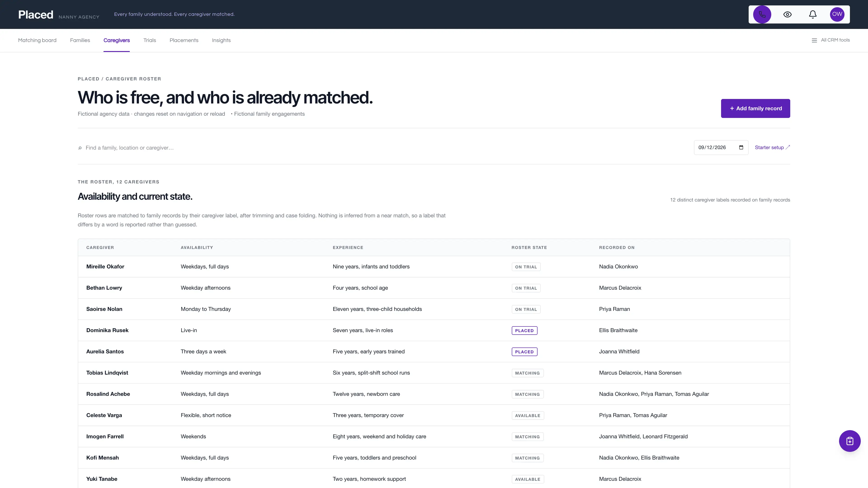Click Kofi Mensah caregiver name

click(x=102, y=458)
